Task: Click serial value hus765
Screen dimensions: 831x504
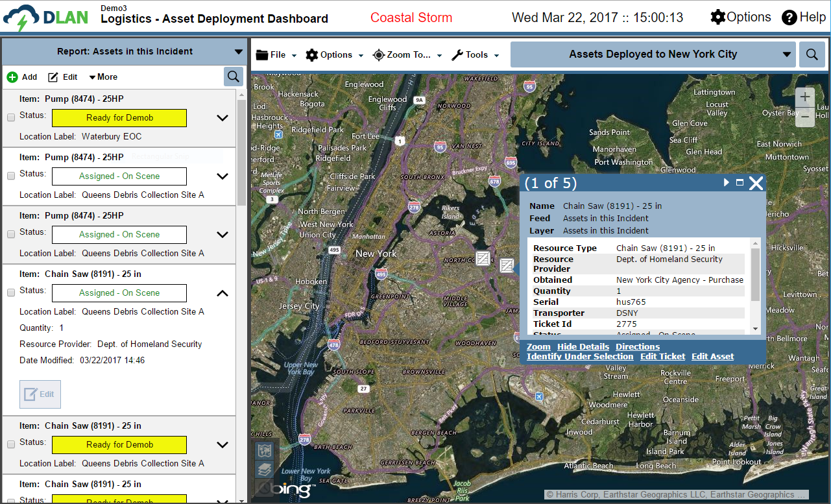Action: 631,302
